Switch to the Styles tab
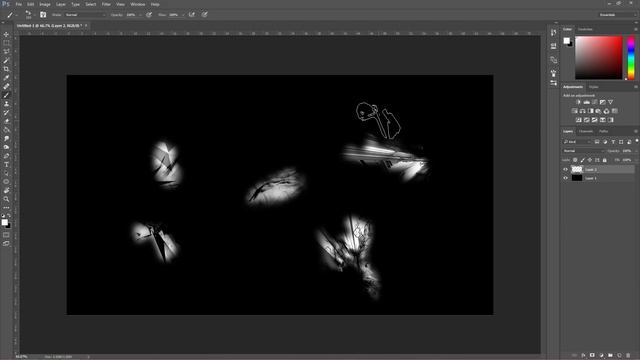 (594, 87)
